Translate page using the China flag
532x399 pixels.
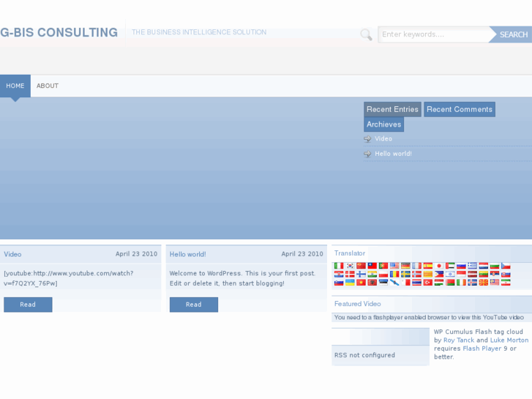pyautogui.click(x=361, y=266)
